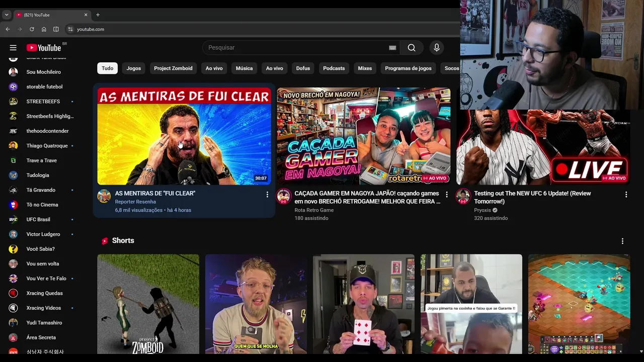Image resolution: width=644 pixels, height=362 pixels.
Task: Go to YouTube home via logo
Action: coord(44,48)
